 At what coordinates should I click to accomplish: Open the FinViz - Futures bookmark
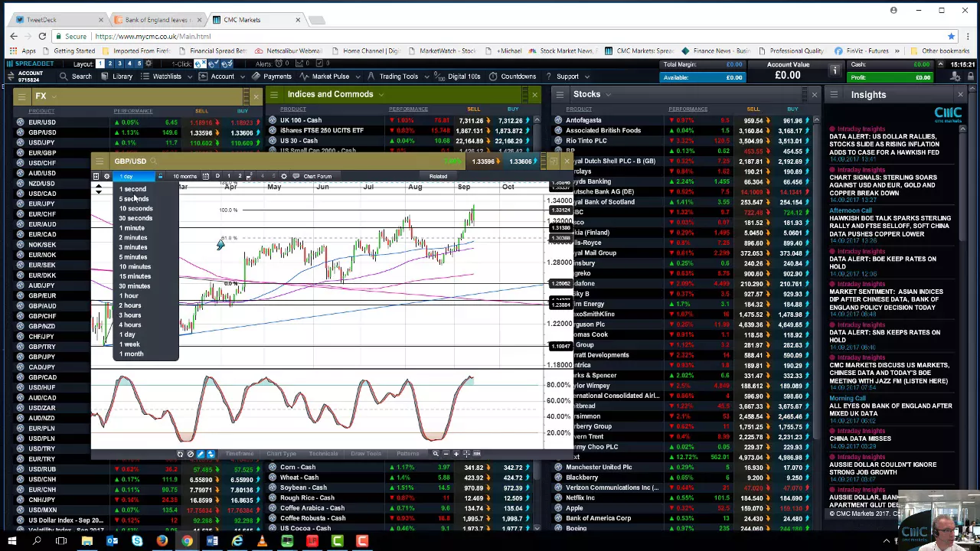coord(861,51)
